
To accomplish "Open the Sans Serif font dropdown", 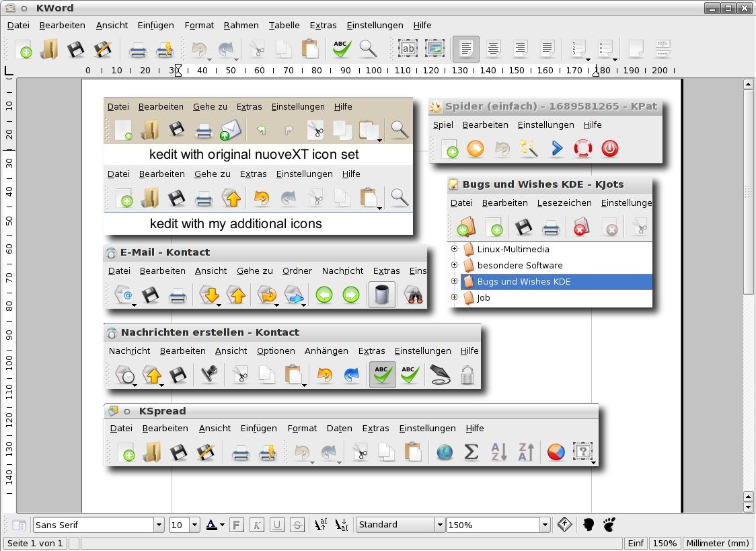I will tap(159, 525).
